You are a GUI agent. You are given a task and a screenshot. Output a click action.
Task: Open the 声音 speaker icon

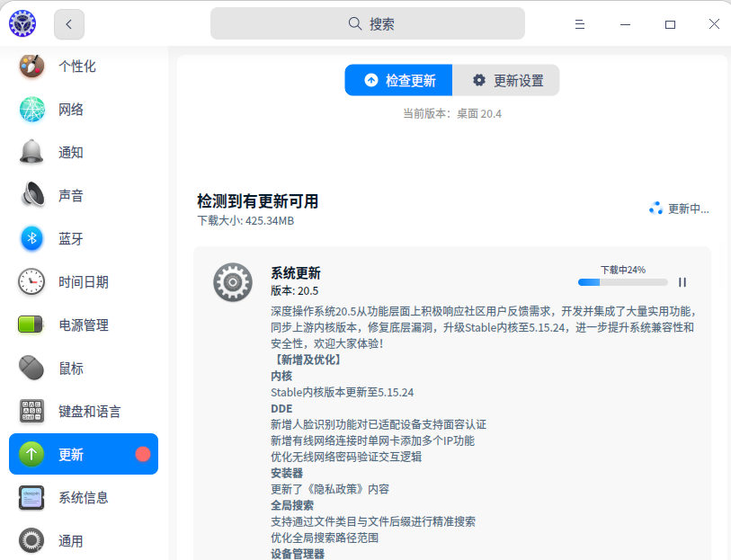click(x=31, y=195)
